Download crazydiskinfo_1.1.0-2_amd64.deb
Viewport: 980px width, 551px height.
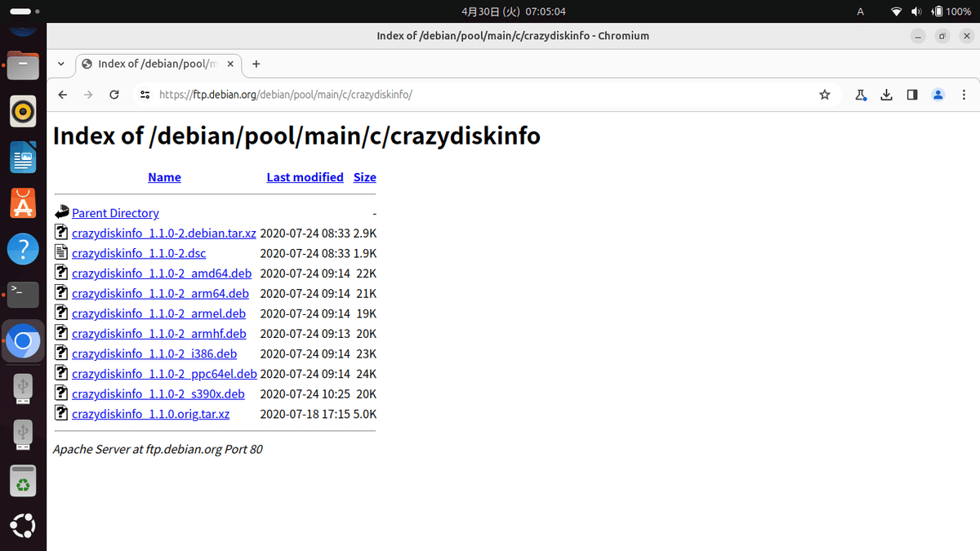click(x=161, y=273)
